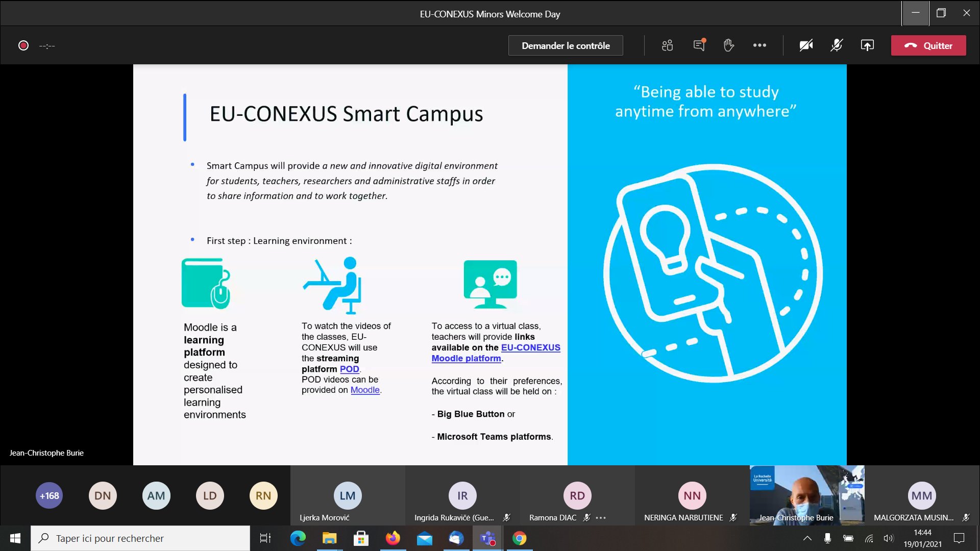Toggle MALGORZATA MUSIN's muted microphone

[x=966, y=517]
